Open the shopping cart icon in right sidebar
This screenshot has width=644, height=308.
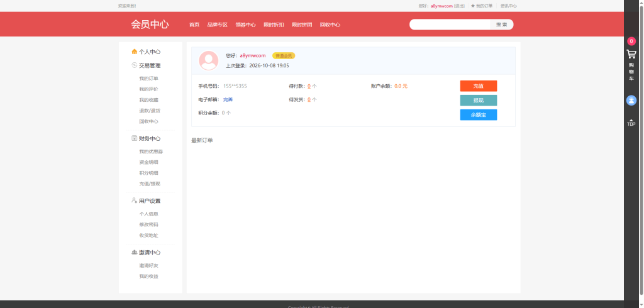631,54
